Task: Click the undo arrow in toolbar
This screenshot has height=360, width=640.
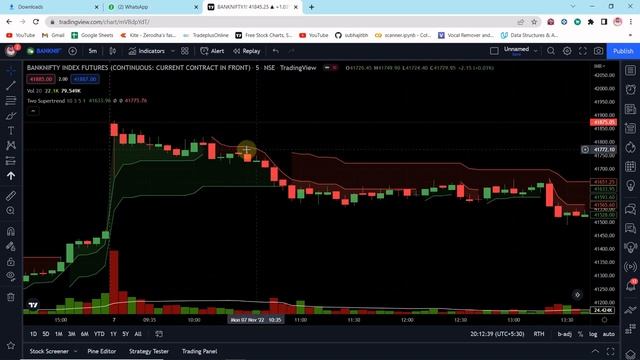Action: (x=276, y=51)
